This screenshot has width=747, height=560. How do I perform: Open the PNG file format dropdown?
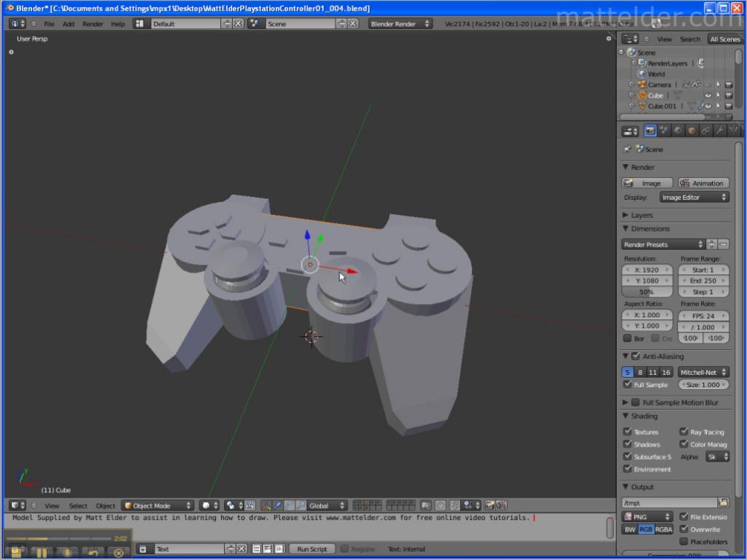coord(647,517)
